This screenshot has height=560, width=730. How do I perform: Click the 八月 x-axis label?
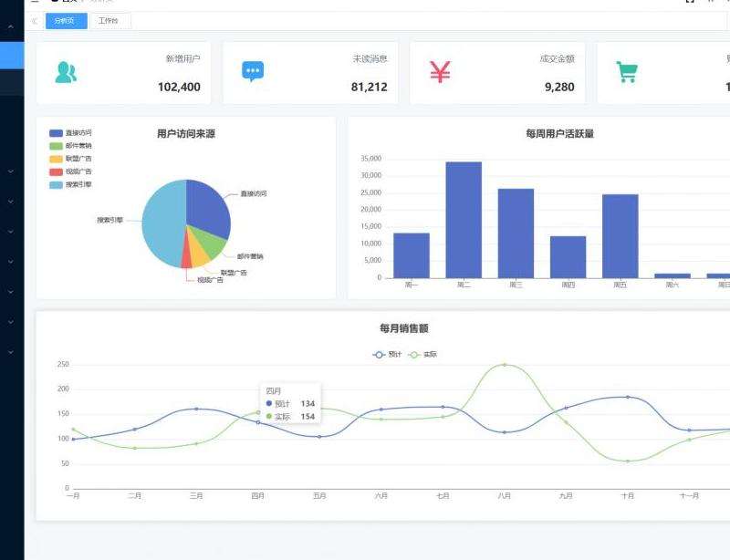505,496
